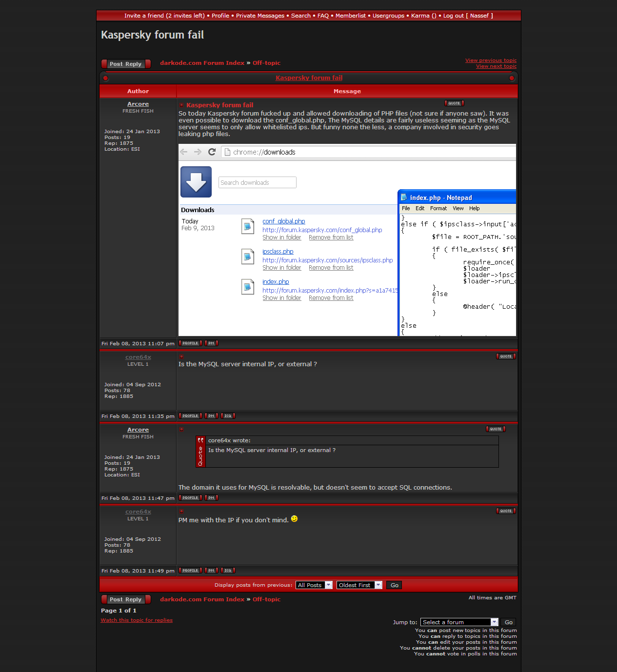
Task: Open Arcore's username link in first post
Action: point(138,104)
